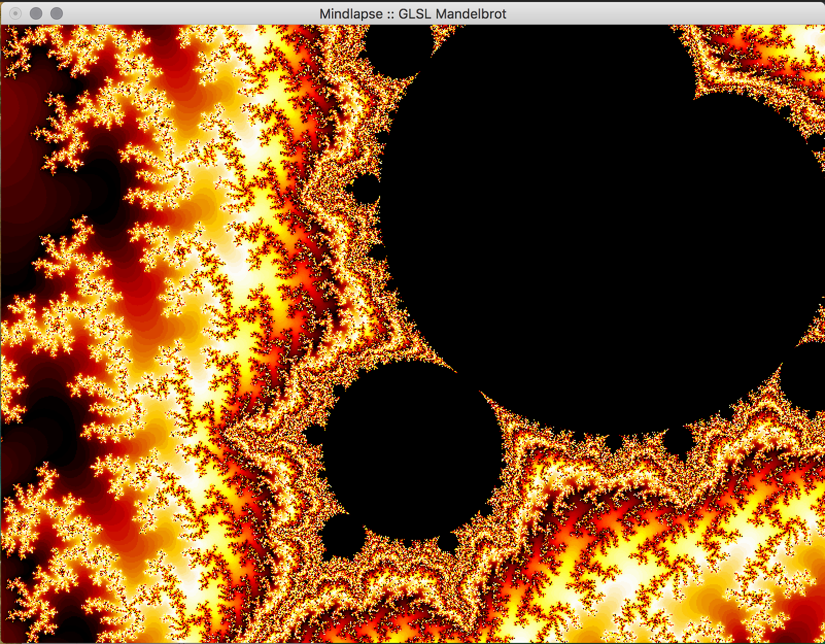Viewport: 825px width, 644px height.
Task: Click small bulb under the medium bulb's right side
Action: tap(447, 542)
